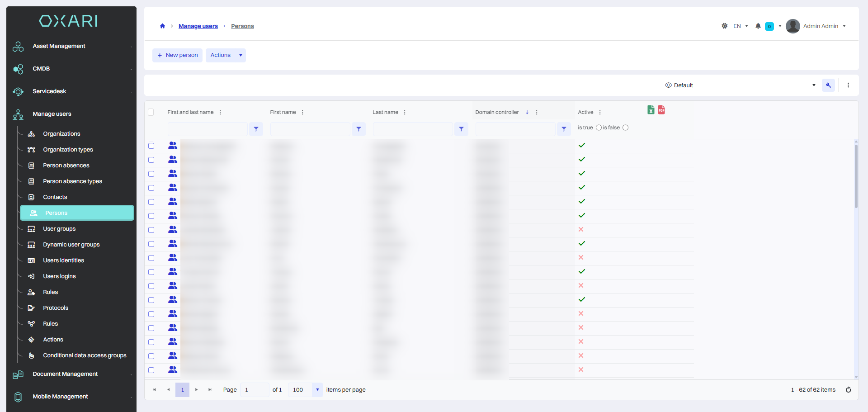
Task: Open Roles in sidebar
Action: click(x=50, y=292)
